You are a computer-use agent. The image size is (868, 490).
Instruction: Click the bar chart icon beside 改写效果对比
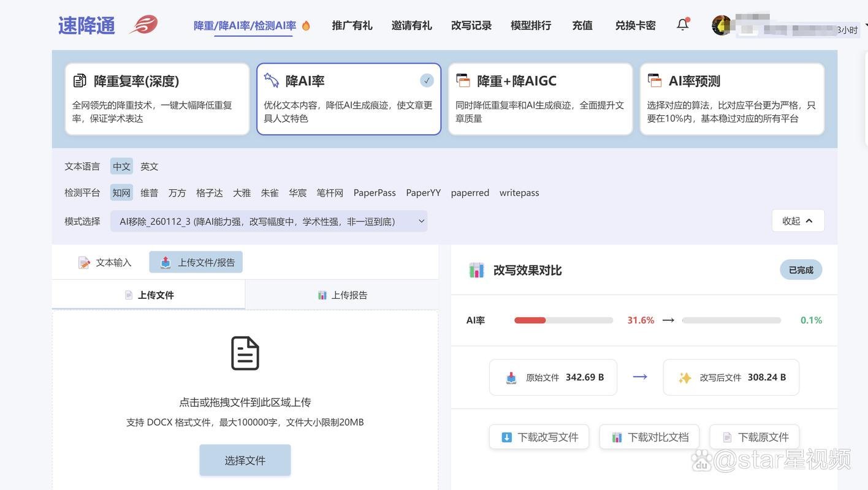click(476, 270)
